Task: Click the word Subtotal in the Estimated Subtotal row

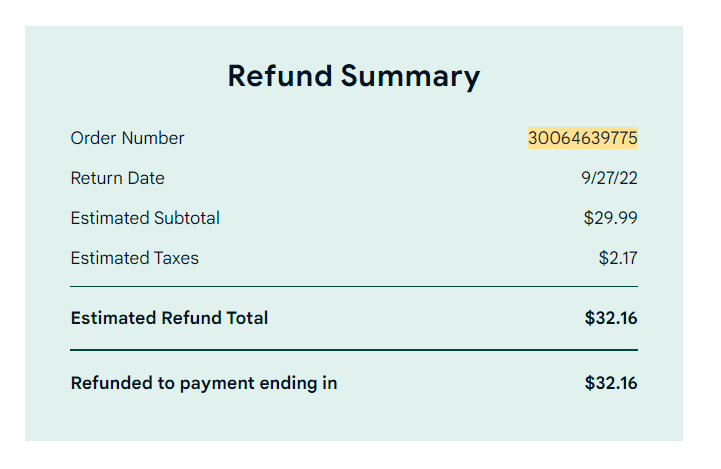Action: (187, 218)
